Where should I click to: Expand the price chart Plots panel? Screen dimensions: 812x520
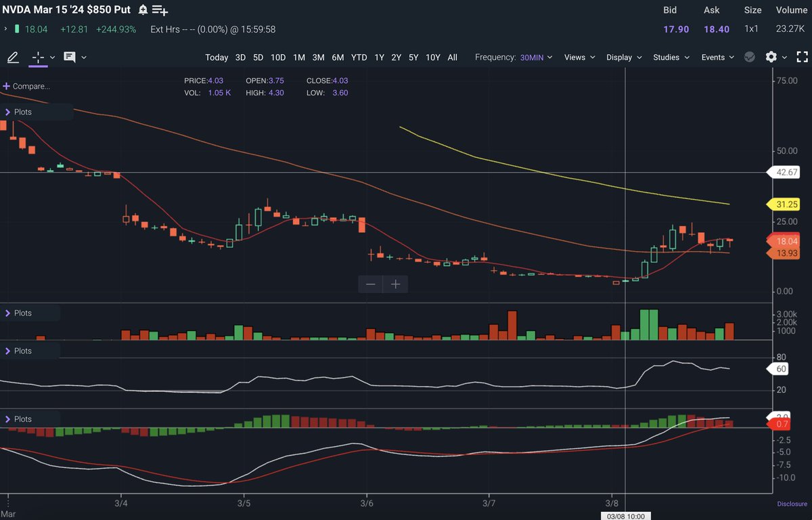[18, 112]
